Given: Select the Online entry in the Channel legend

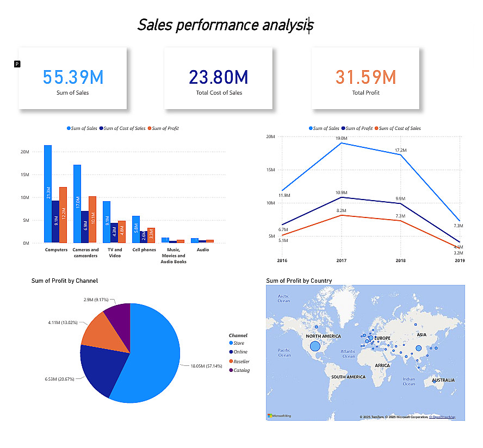Looking at the screenshot, I should [238, 352].
